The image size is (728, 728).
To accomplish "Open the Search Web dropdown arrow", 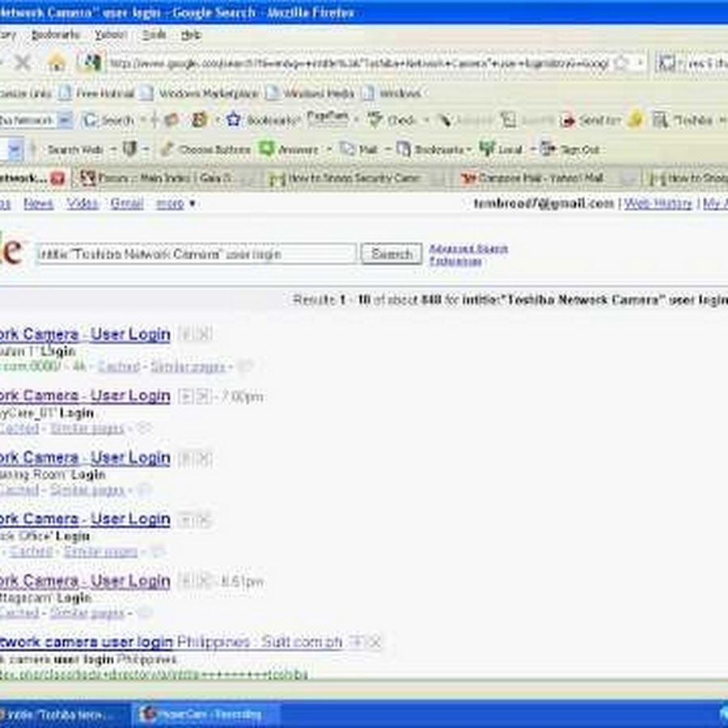I will (112, 150).
